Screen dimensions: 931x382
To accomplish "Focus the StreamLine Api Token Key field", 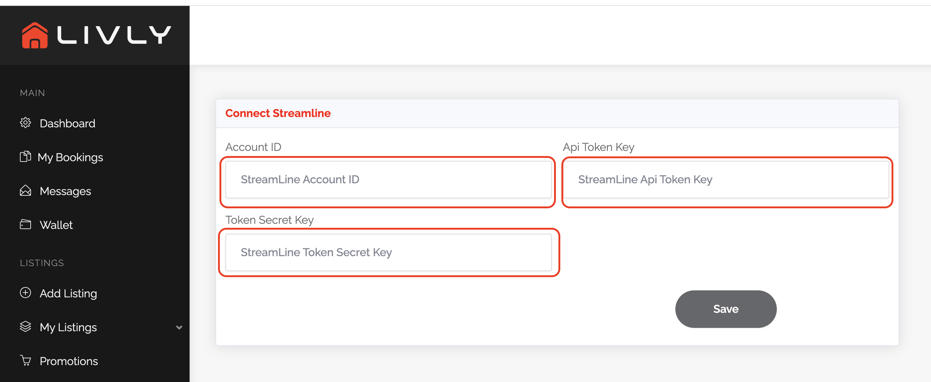I will click(x=726, y=179).
